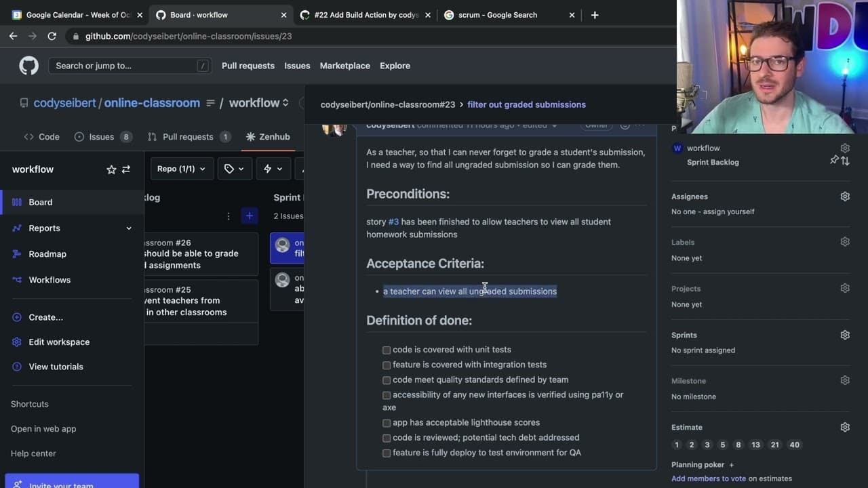Open the workflow workspace switcher chevrons
The height and width of the screenshot is (488, 868).
(285, 103)
